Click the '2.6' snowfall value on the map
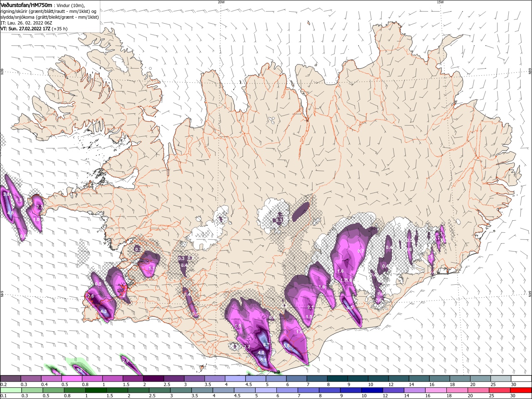Screen dimensions: 532x399 coord(91,296)
